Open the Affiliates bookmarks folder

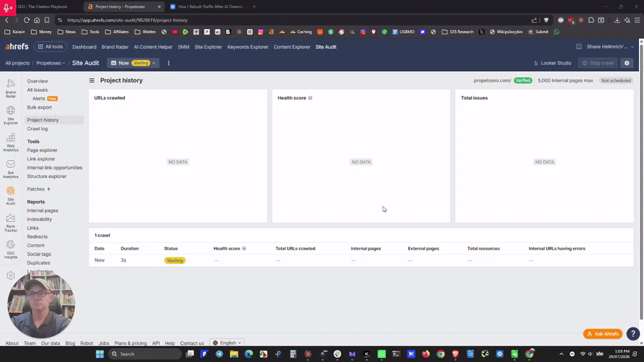tap(116, 31)
